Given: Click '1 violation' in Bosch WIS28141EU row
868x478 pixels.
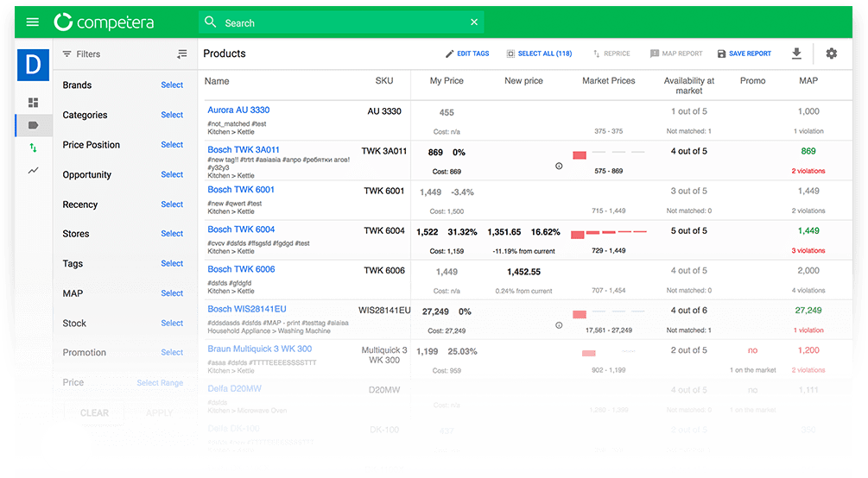Looking at the screenshot, I should pyautogui.click(x=808, y=330).
